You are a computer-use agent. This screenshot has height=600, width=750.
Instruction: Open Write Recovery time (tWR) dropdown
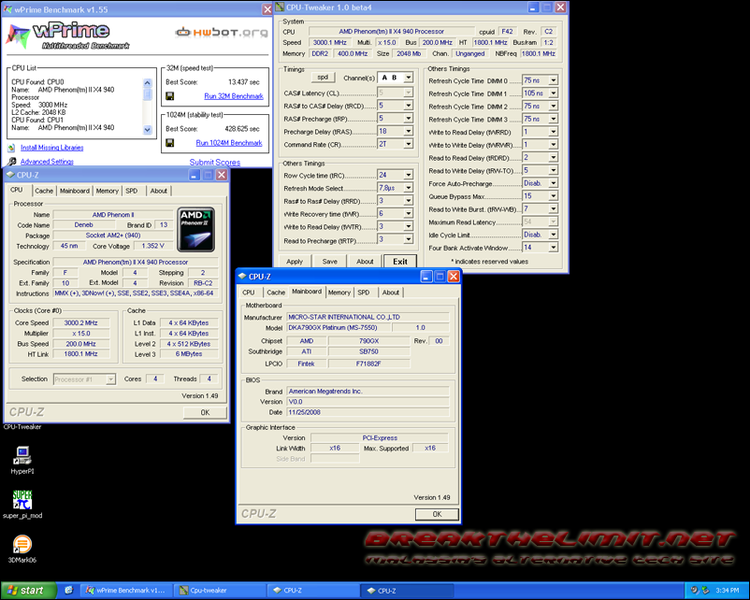(408, 214)
